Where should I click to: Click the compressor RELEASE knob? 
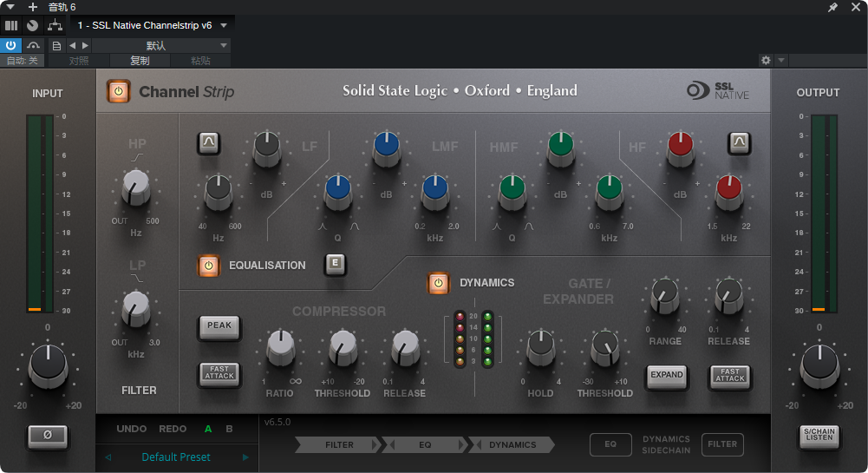tap(405, 347)
